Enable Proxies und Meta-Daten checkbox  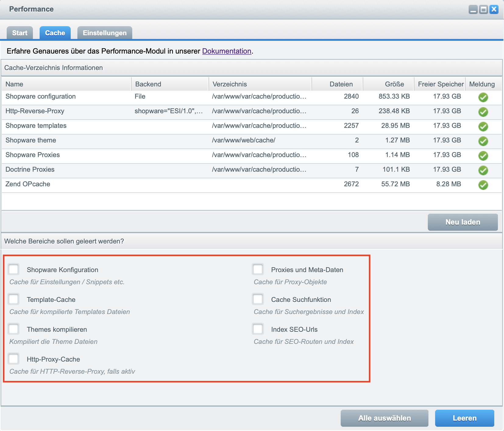point(258,269)
